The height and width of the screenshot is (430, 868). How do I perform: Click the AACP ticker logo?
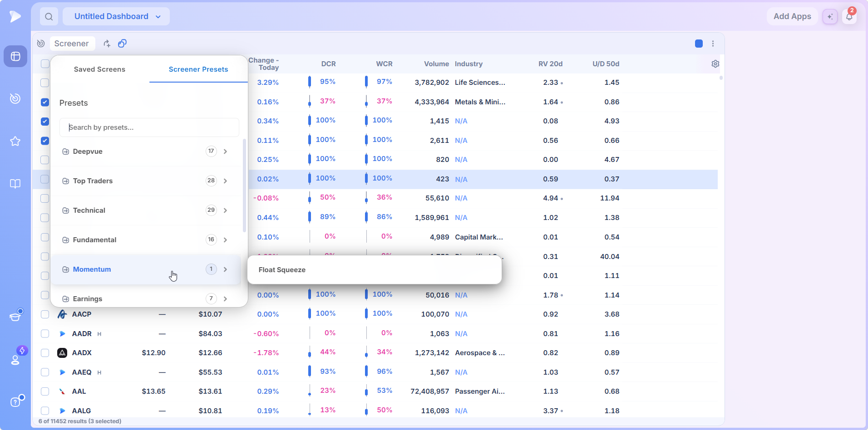click(x=62, y=314)
